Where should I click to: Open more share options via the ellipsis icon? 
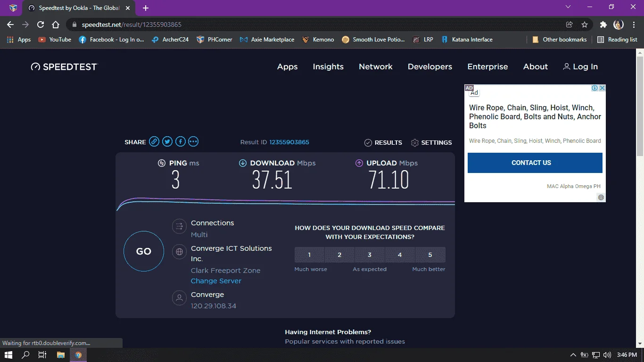click(x=193, y=141)
